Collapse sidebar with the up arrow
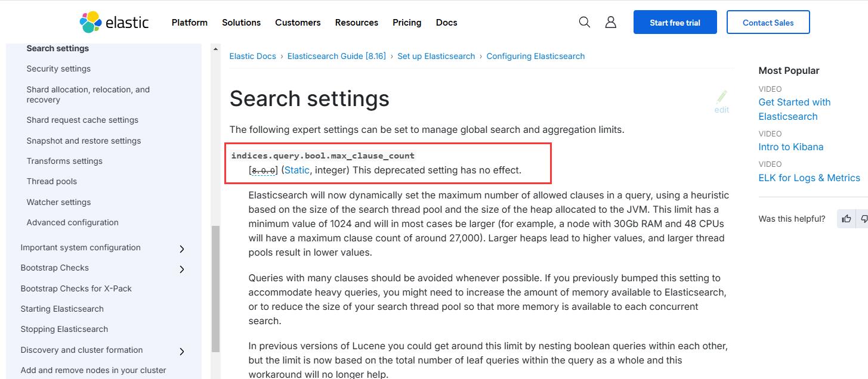This screenshot has width=868, height=379. tap(215, 50)
